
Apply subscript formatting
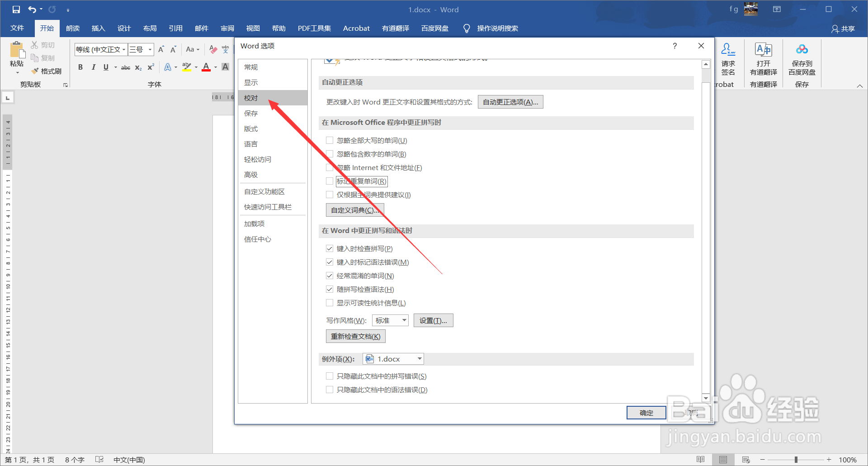pyautogui.click(x=138, y=67)
